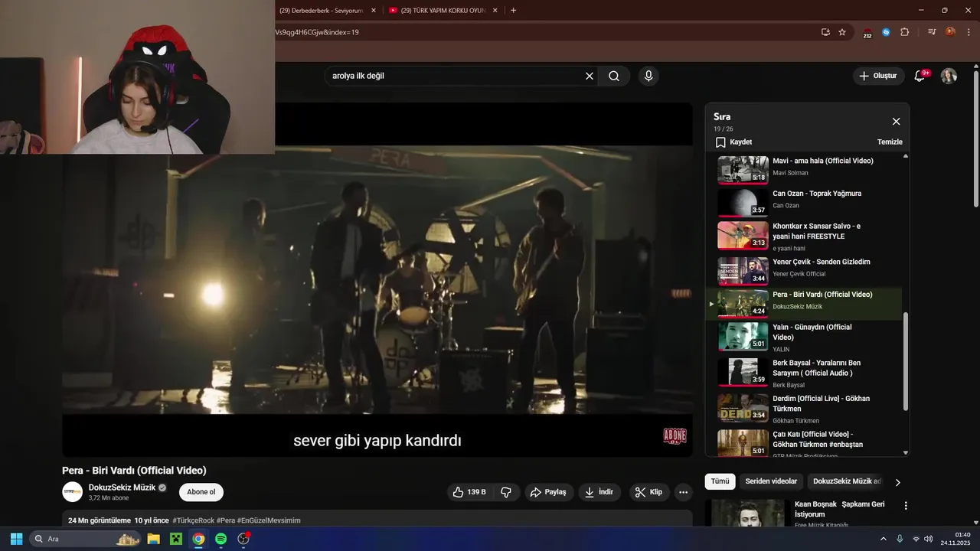Bookmark this page with star icon
This screenshot has height=551, width=980.
point(842,32)
